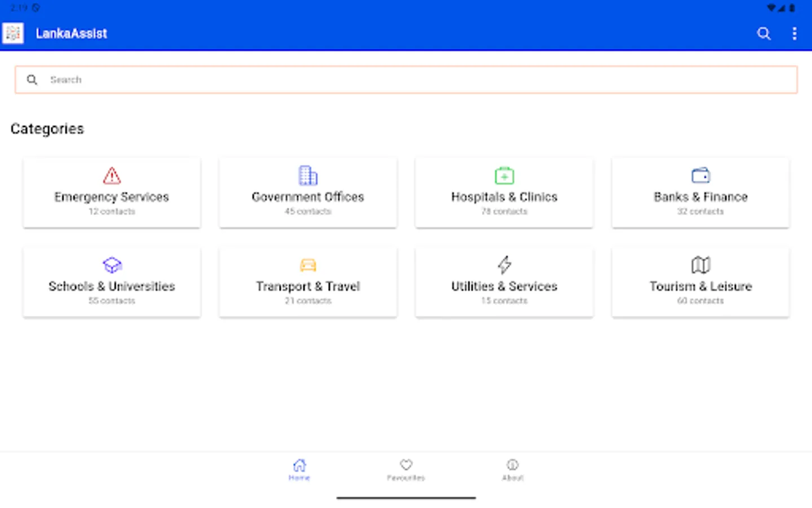Select the red Emergency Services warning icon
Screen dimensions: 812x508
[x=112, y=176]
